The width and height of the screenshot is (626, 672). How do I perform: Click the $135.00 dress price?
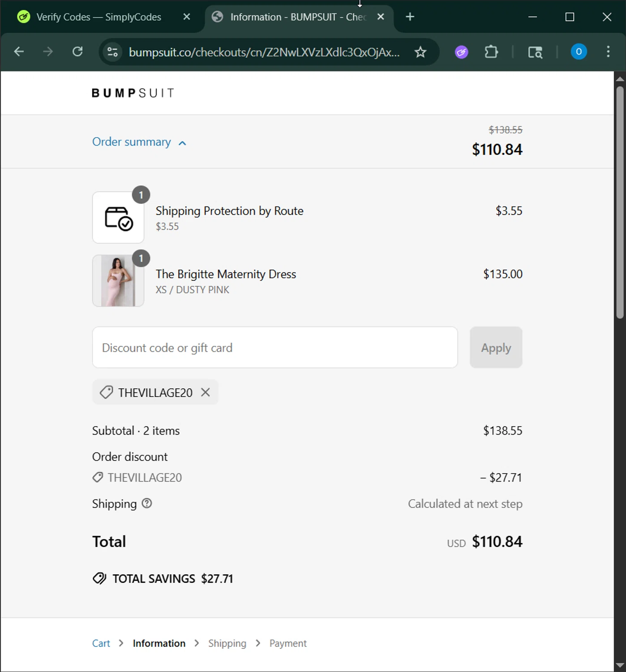point(503,274)
